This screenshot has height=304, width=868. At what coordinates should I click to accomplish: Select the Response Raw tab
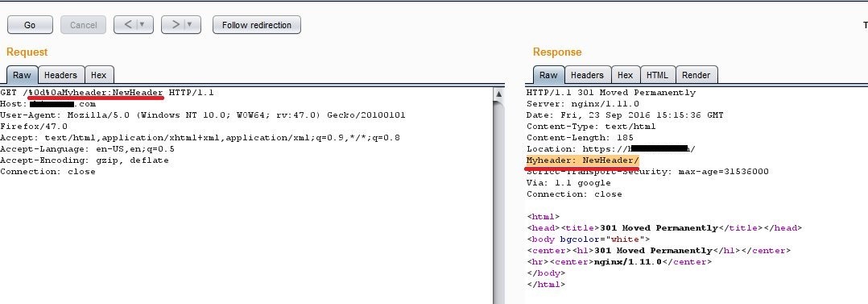(x=548, y=75)
